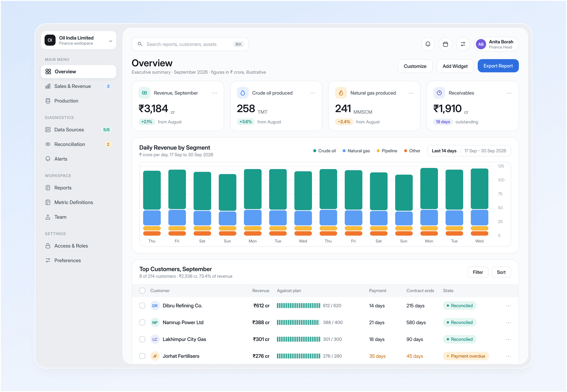
Task: Click the Revenue, September card icon
Action: 144,93
